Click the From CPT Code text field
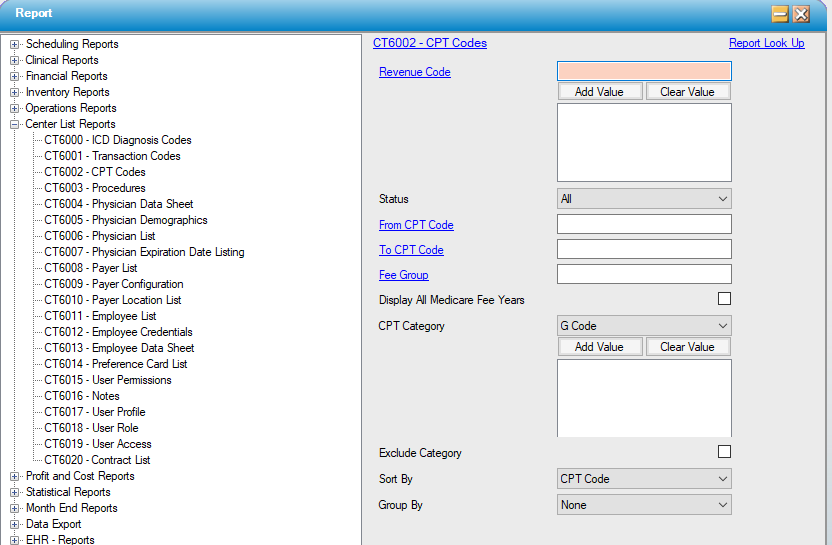The height and width of the screenshot is (545, 832). [x=644, y=224]
